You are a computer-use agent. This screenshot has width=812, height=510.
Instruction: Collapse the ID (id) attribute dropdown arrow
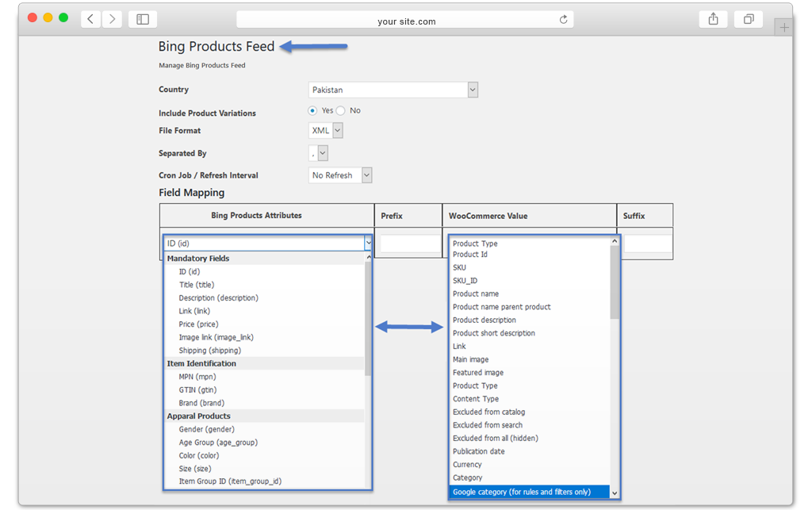368,243
